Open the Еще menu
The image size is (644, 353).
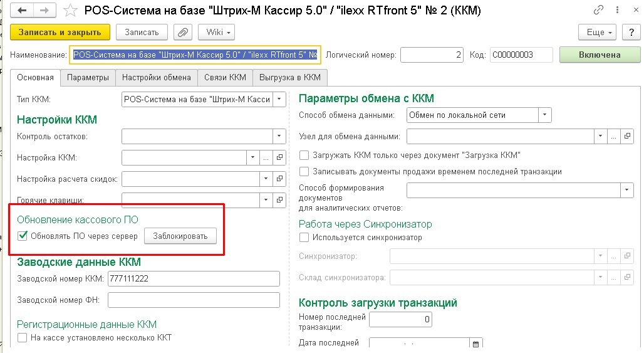[597, 32]
